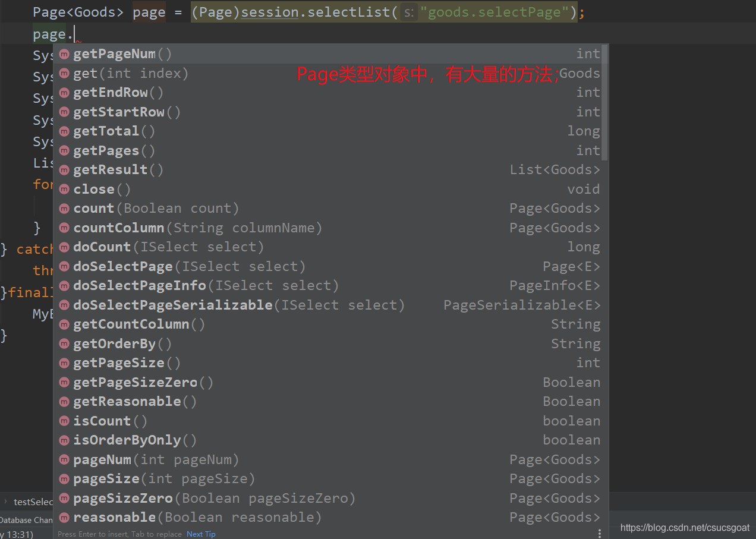Select the getEndRow() completion entry
Image resolution: width=756 pixels, height=539 pixels.
119,92
